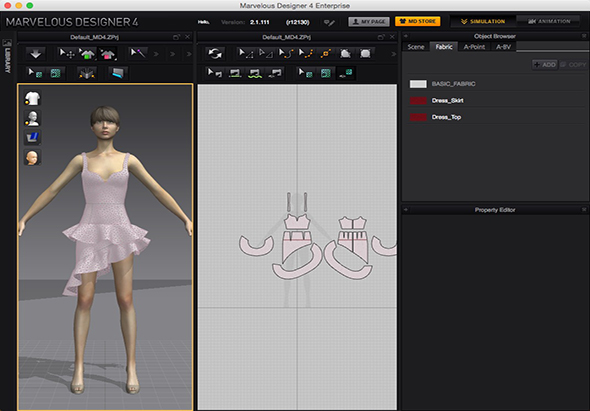The height and width of the screenshot is (411, 590).
Task: Choose the Edit Curvature tool
Action: [286, 53]
